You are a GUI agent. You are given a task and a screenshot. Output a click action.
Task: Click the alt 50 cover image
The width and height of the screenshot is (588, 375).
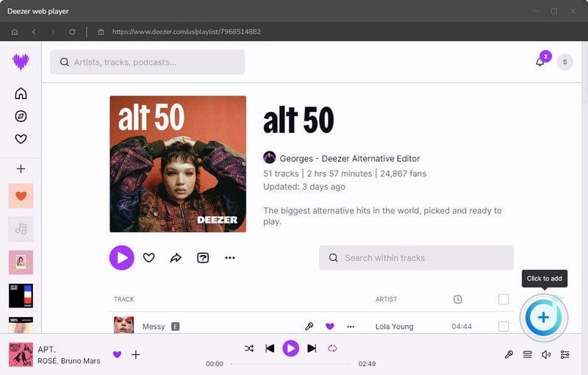(178, 164)
